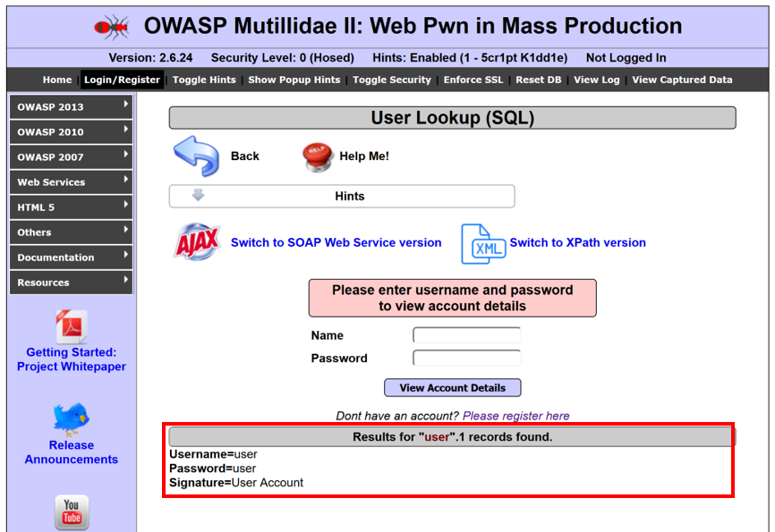The height and width of the screenshot is (532, 775).
Task: Go to Home in top navigation
Action: pyautogui.click(x=57, y=80)
